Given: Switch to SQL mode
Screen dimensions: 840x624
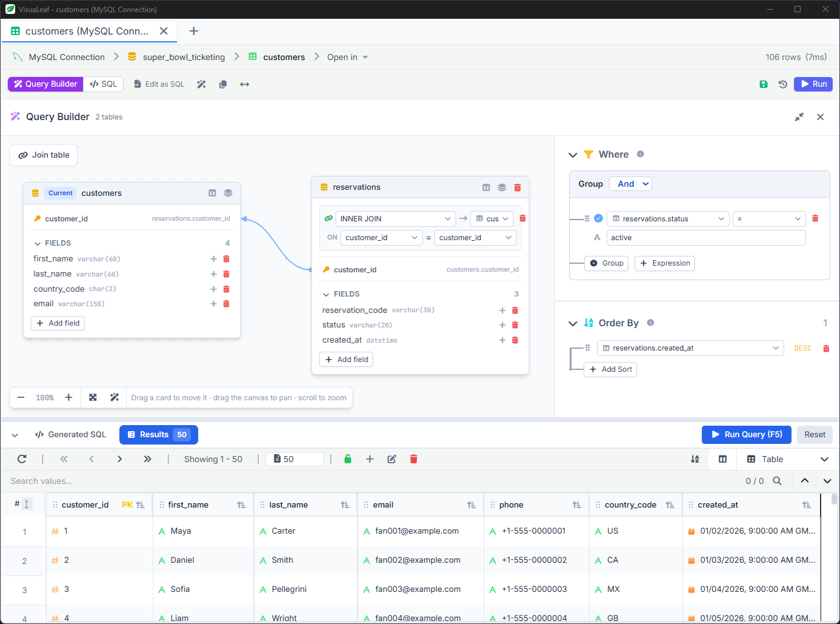Looking at the screenshot, I should point(104,84).
